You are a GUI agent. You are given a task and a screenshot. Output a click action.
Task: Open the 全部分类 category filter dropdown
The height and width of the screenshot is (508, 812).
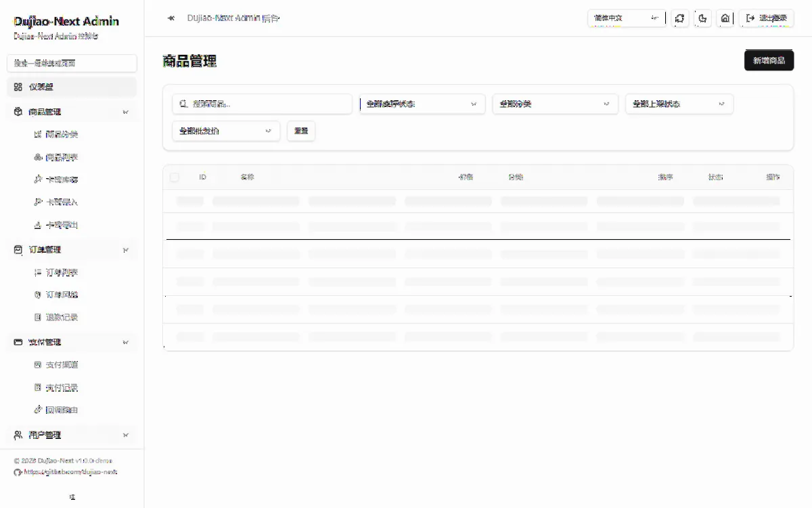point(555,104)
